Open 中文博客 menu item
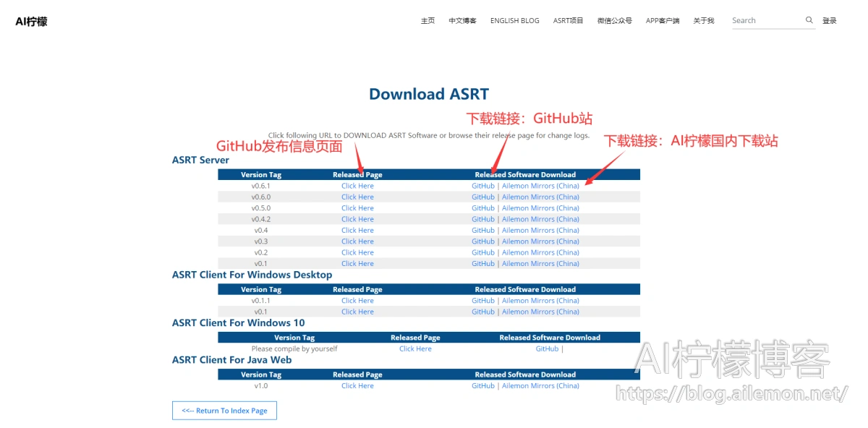Image resolution: width=868 pixels, height=428 pixels. [x=462, y=21]
